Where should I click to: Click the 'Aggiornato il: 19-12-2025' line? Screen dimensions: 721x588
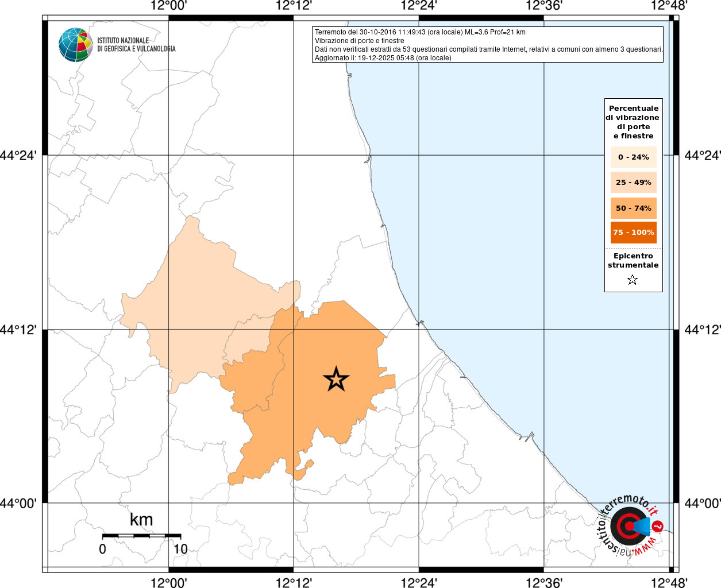tap(383, 58)
